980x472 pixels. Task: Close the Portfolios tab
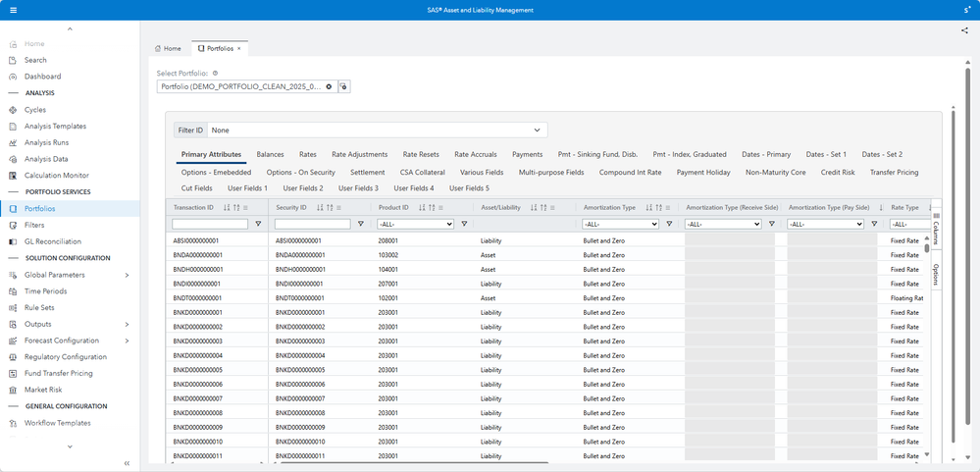click(x=238, y=48)
